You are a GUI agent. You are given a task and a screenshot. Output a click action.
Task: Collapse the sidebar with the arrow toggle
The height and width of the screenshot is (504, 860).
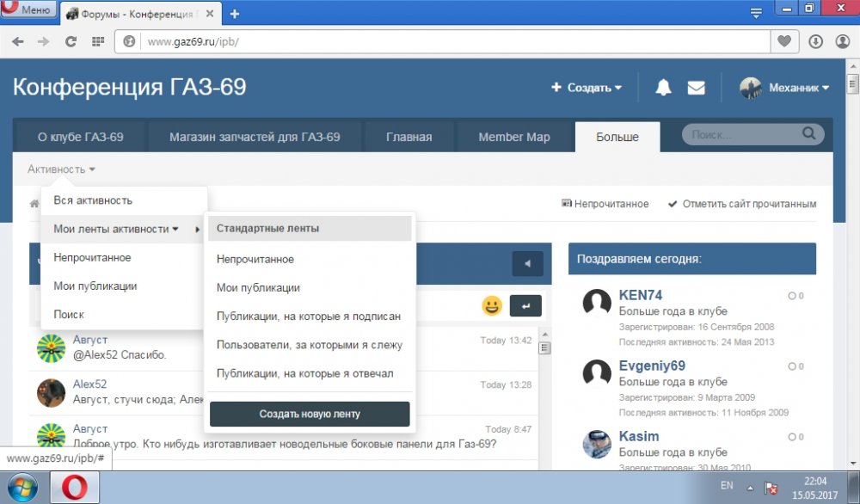tap(527, 264)
